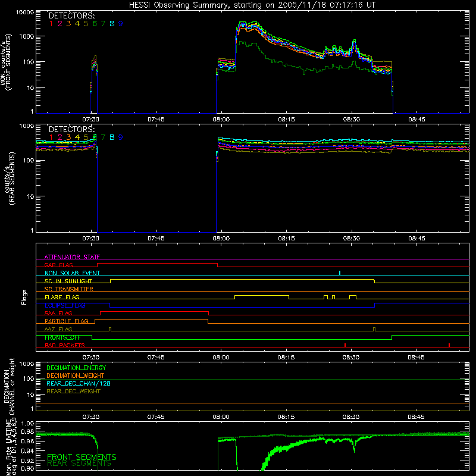Click the DECIMATION_WEIGHT legend entry
The height and width of the screenshot is (476, 476).
[x=76, y=375]
